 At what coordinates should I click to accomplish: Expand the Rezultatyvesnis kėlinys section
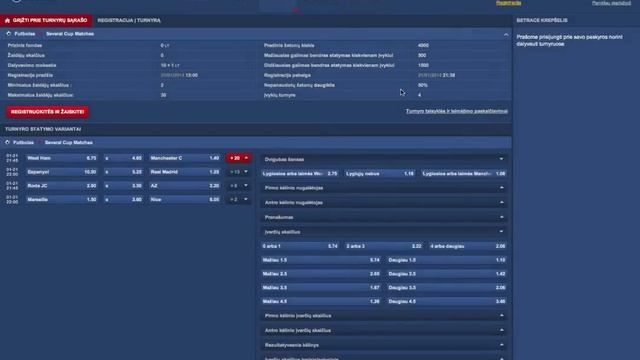coord(384,345)
